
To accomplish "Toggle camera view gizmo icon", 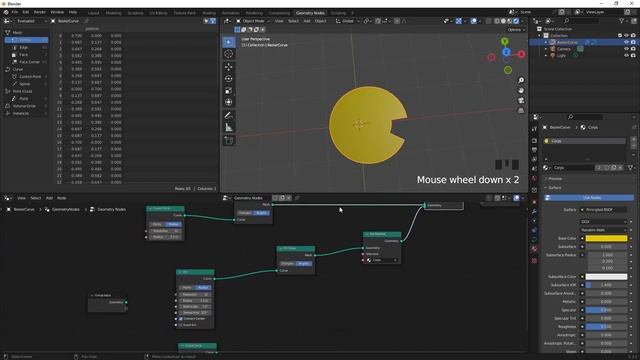I will [521, 100].
